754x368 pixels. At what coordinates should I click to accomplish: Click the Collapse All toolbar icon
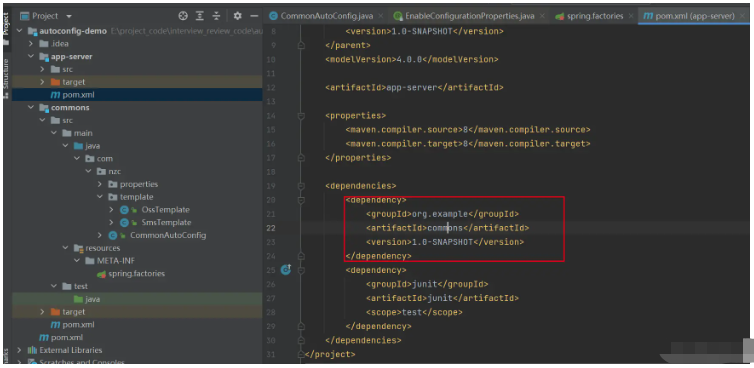216,16
